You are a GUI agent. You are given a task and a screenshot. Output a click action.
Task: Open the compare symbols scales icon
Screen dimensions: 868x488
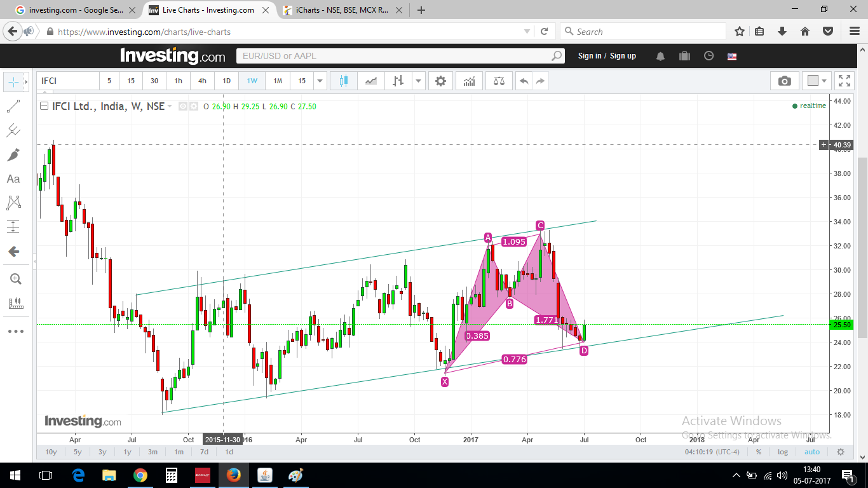499,81
